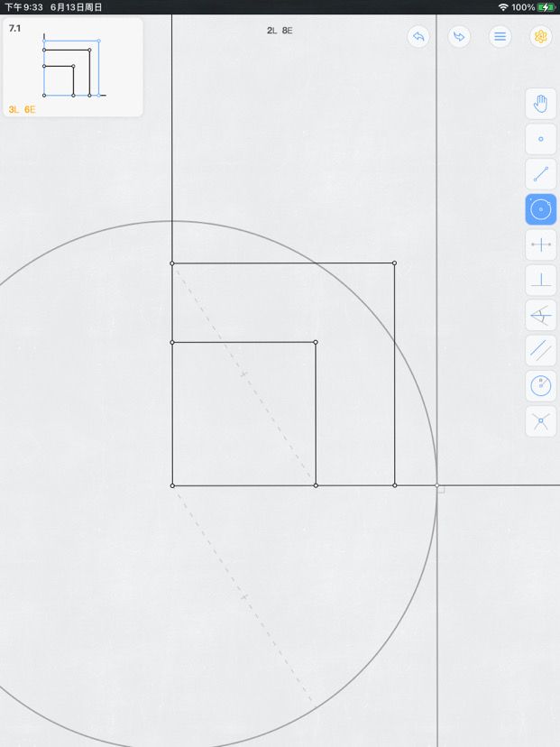Tap the 2L 8E move counter
The height and width of the screenshot is (747, 560).
280,31
